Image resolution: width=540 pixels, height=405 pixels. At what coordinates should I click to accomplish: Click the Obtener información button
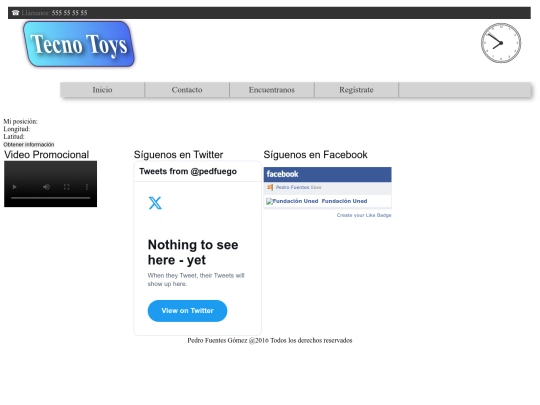[x=29, y=144]
